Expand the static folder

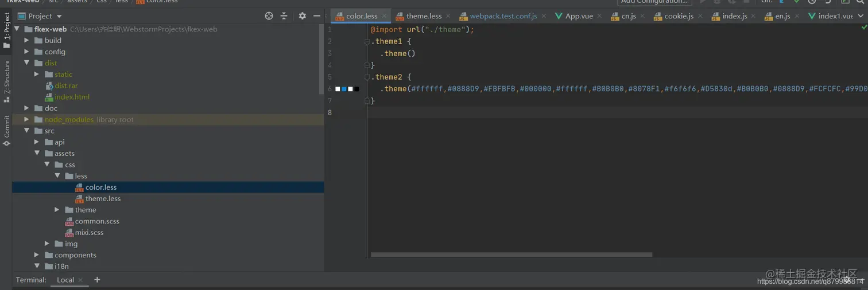pyautogui.click(x=37, y=75)
